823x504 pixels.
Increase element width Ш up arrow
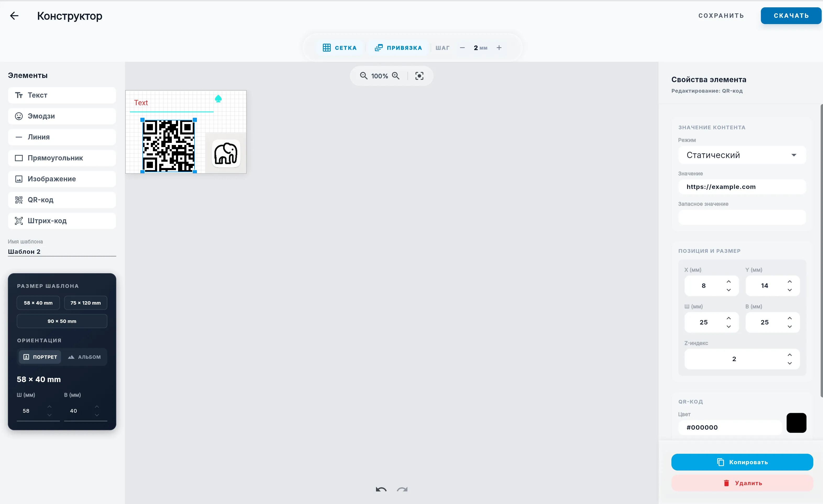tap(728, 318)
